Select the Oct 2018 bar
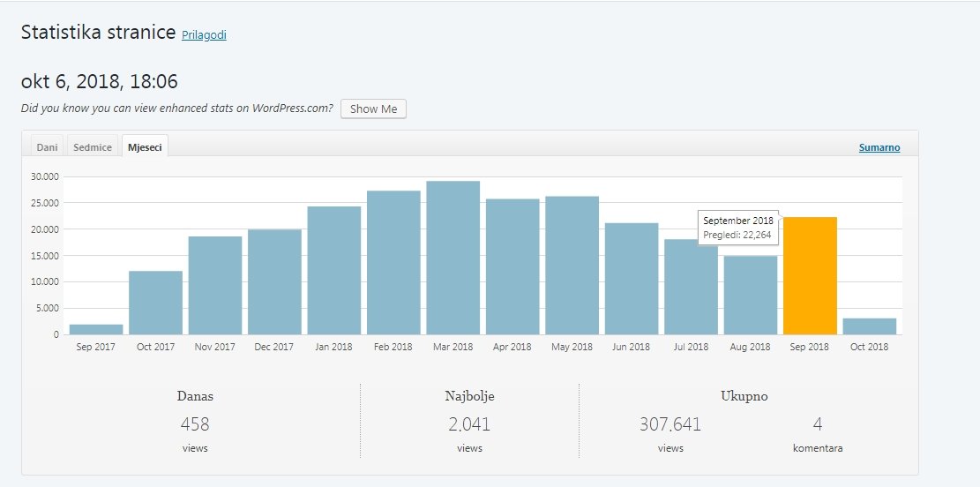 coord(869,326)
